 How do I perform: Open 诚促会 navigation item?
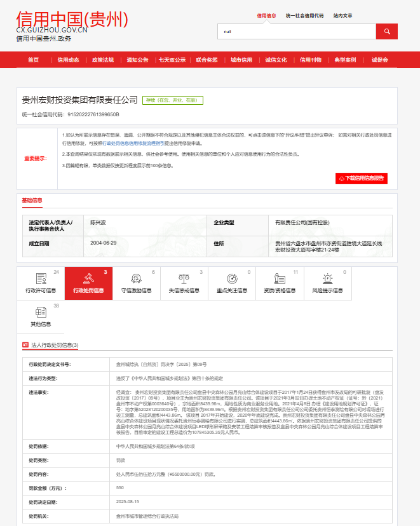[380, 60]
